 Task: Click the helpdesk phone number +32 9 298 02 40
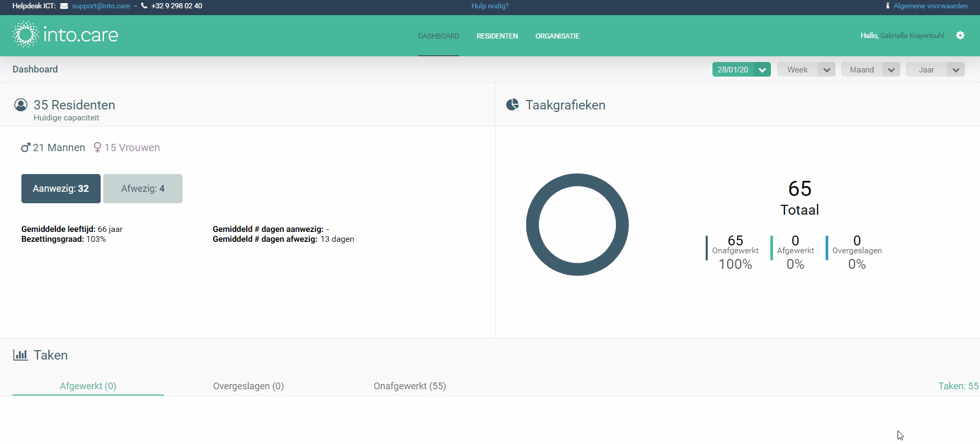pos(177,6)
